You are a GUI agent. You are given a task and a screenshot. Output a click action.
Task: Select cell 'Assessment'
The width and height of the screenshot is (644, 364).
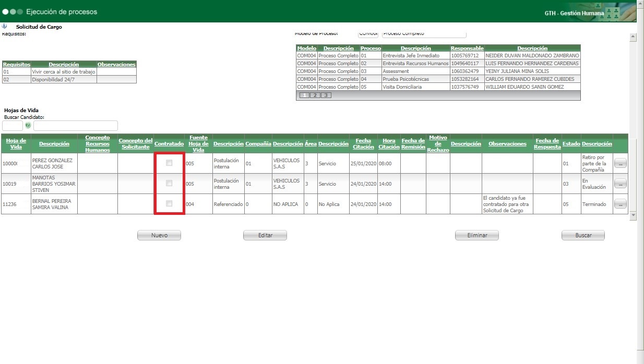pos(415,71)
